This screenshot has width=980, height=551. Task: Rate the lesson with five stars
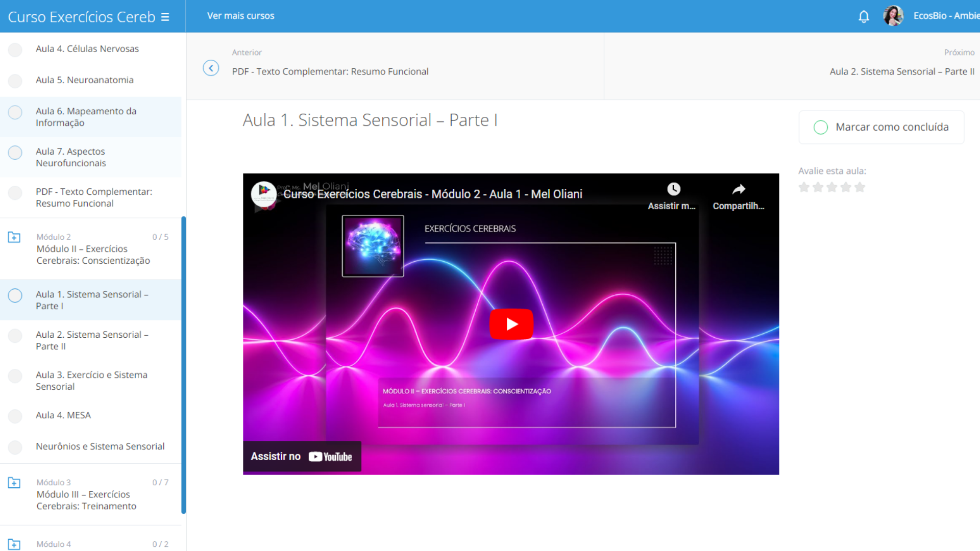(x=860, y=187)
